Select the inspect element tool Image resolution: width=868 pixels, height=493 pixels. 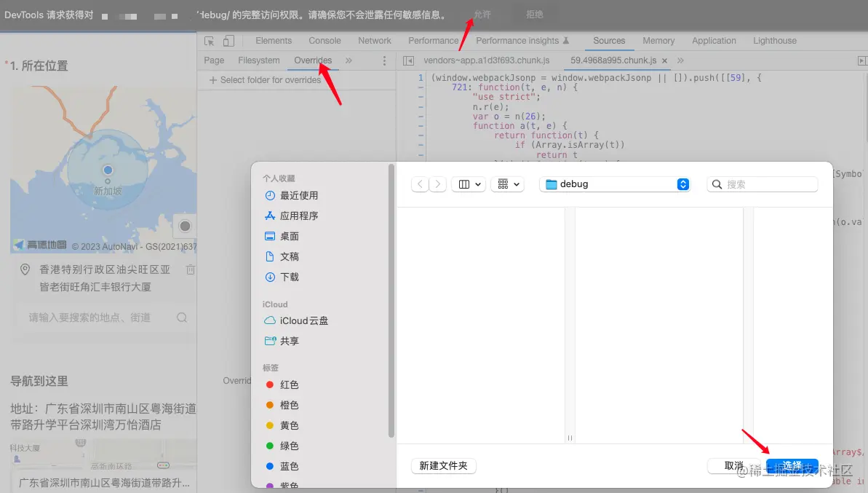click(210, 40)
